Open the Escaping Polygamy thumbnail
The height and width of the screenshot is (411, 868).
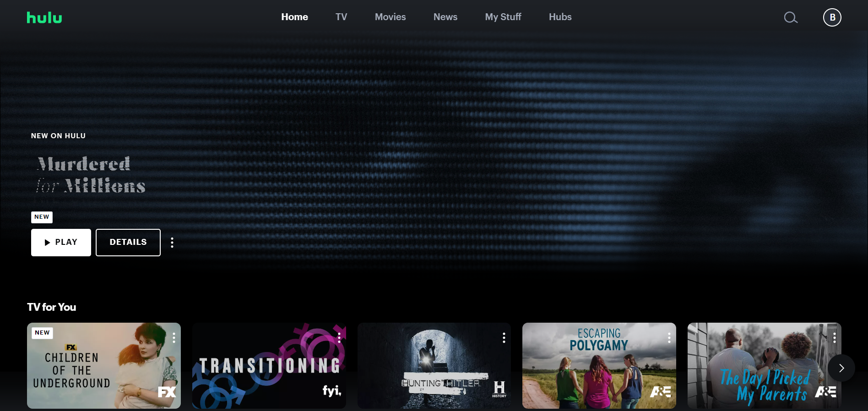599,366
